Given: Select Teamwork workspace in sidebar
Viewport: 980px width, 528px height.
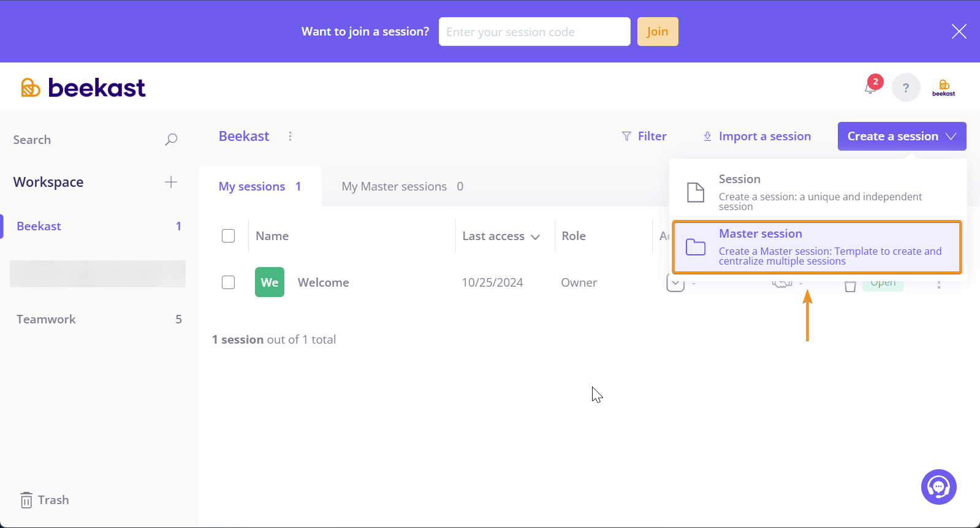Looking at the screenshot, I should [x=99, y=319].
